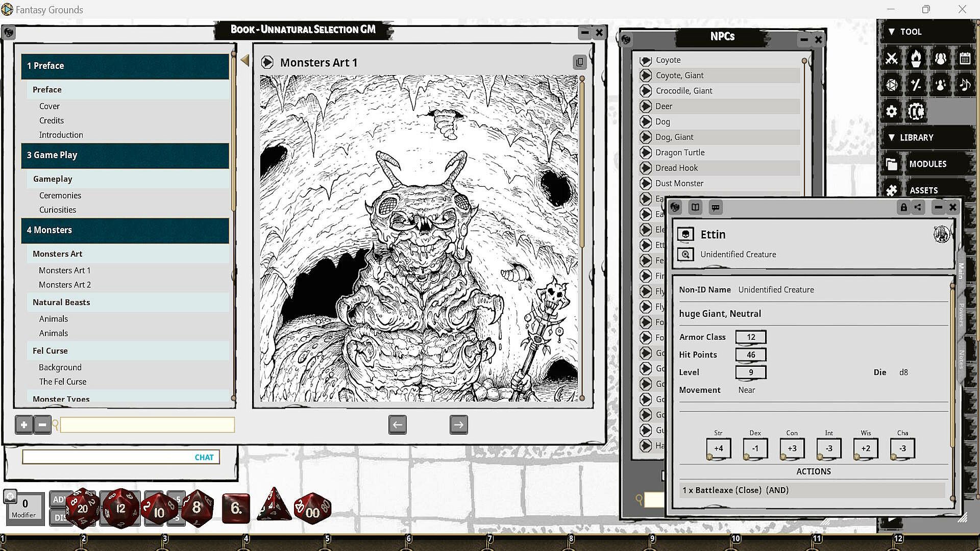
Task: Toggle the ADV advantage button
Action: pyautogui.click(x=58, y=499)
